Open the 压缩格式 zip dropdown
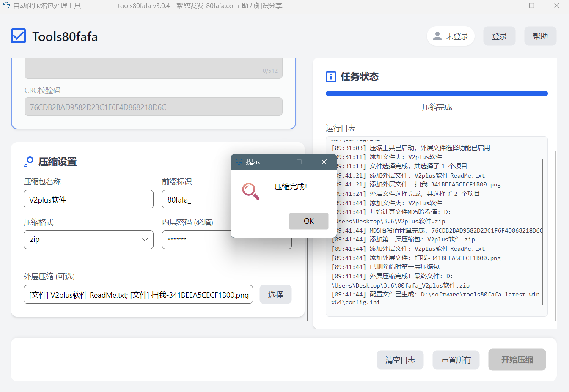This screenshot has height=392, width=569. (x=88, y=240)
